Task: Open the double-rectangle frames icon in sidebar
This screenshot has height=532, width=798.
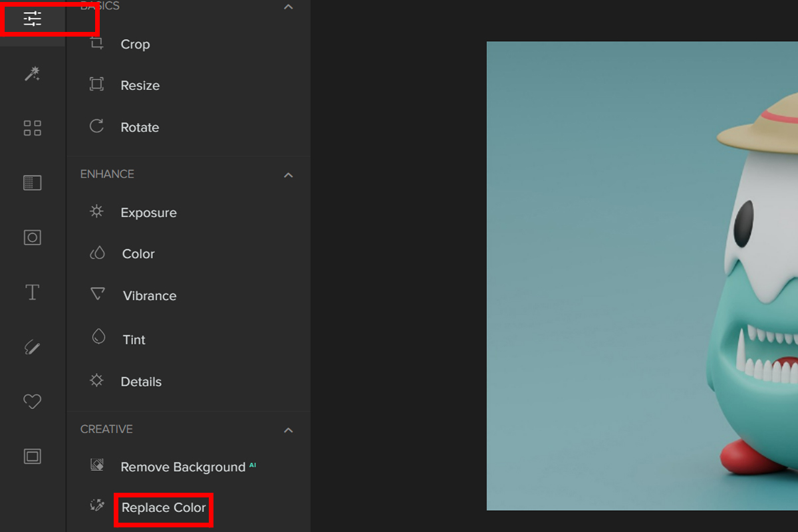Action: [x=33, y=456]
